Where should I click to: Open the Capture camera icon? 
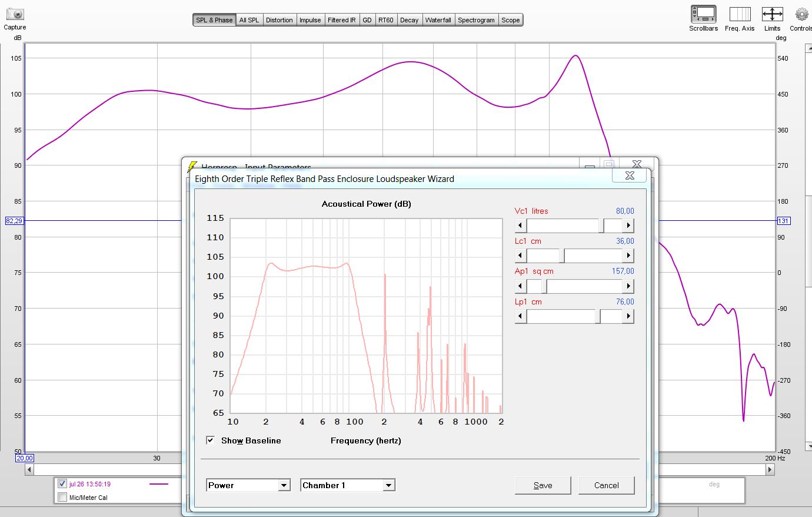tap(15, 14)
